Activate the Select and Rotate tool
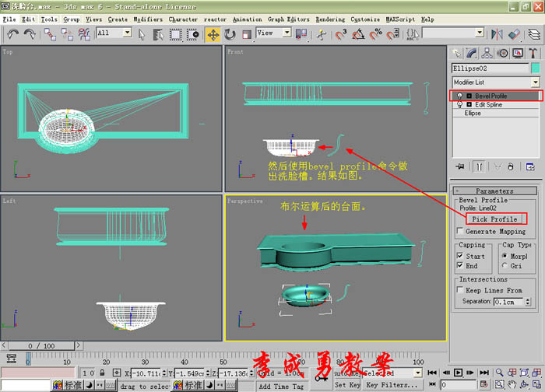The width and height of the screenshot is (545, 392). (230, 34)
